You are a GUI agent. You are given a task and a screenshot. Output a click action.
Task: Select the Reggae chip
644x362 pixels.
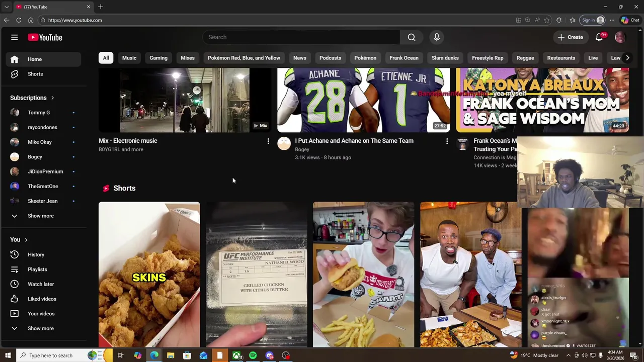pos(525,58)
